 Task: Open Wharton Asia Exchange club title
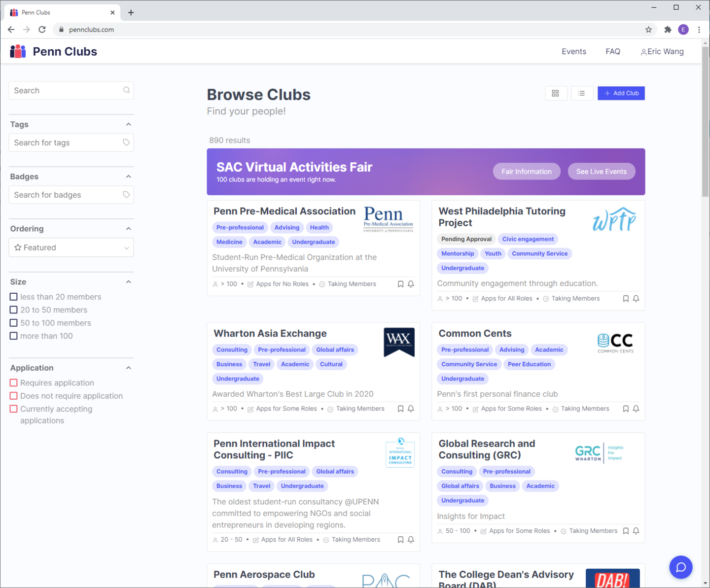click(270, 333)
